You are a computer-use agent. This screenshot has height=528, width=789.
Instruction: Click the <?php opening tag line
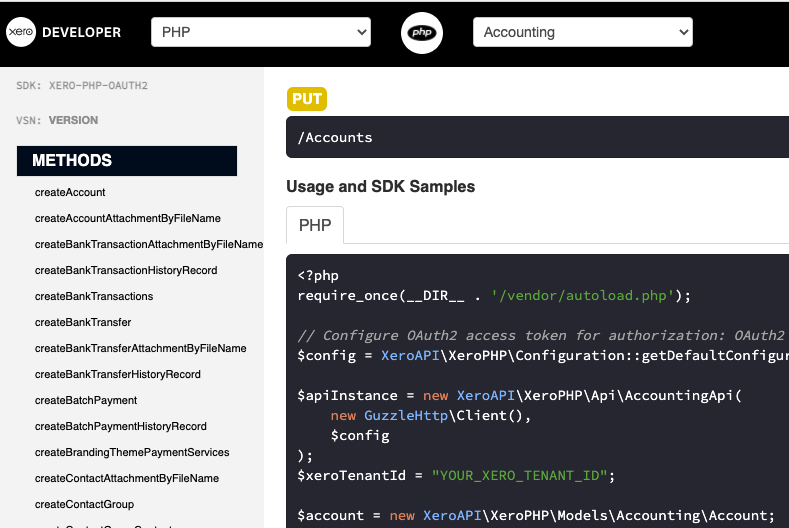pos(318,276)
